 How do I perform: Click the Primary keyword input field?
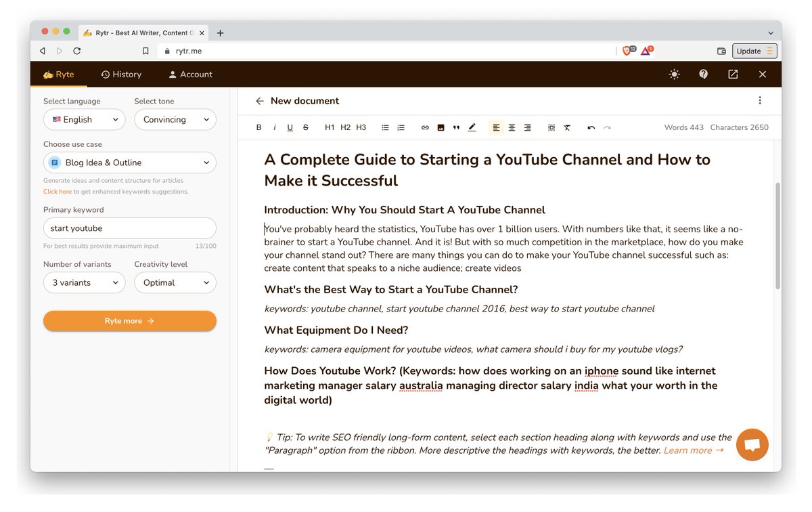(x=130, y=228)
